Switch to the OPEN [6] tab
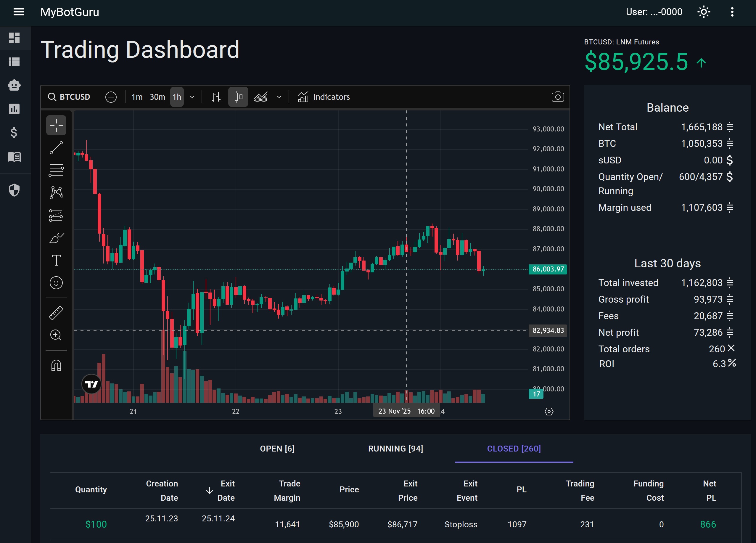Screen dimensions: 756x543 [x=277, y=449]
